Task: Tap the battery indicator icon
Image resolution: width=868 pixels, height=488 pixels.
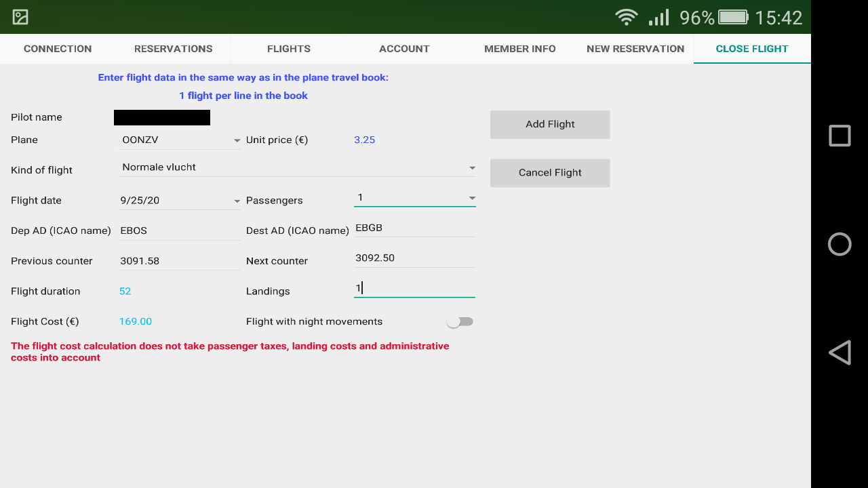Action: tap(732, 17)
